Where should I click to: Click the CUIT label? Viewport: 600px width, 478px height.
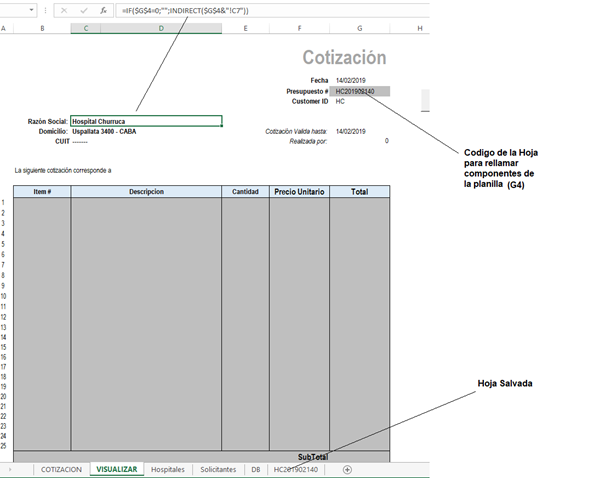[x=62, y=141]
